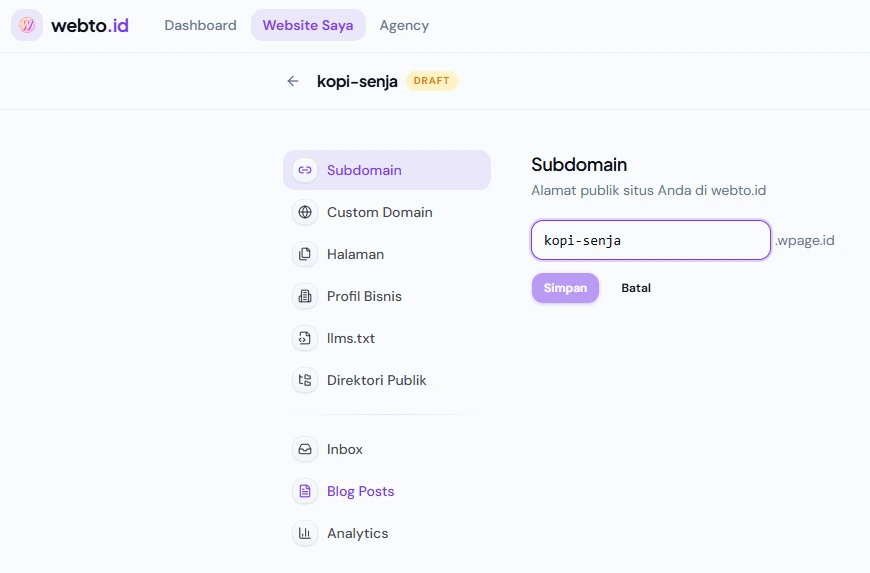Viewport: 870px width, 573px height.
Task: Click the .wpage.id domain suffix text
Action: (805, 240)
